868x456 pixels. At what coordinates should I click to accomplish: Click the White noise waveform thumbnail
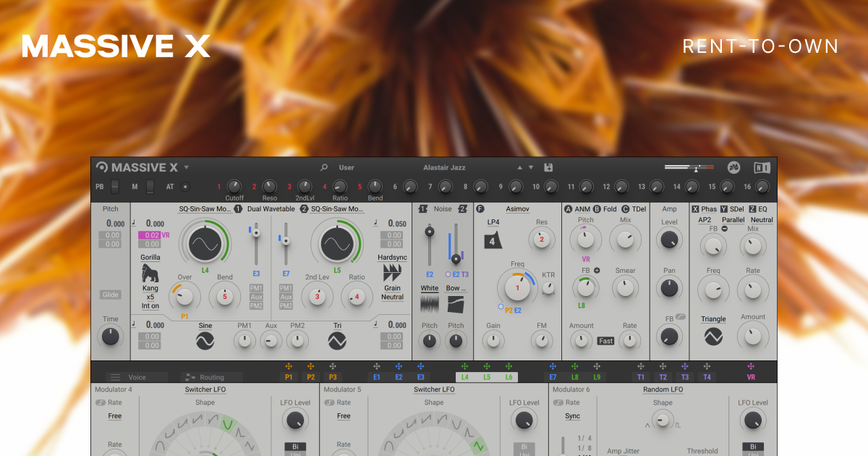[x=430, y=303]
